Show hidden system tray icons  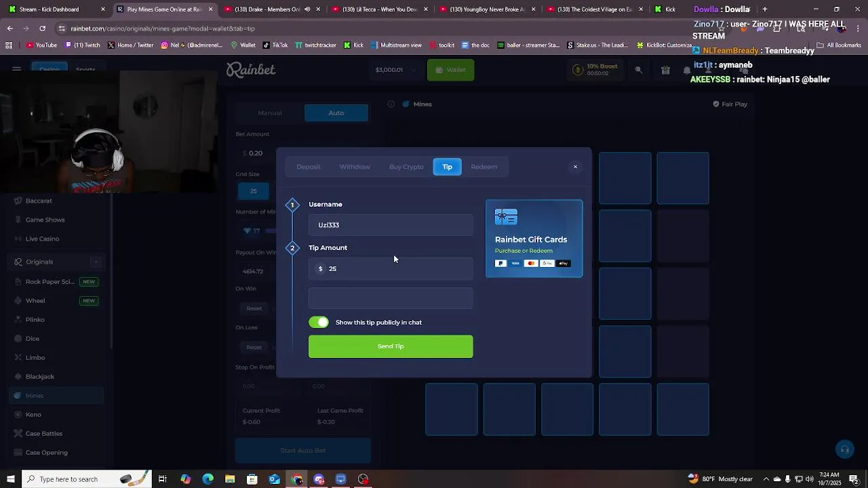[766, 479]
